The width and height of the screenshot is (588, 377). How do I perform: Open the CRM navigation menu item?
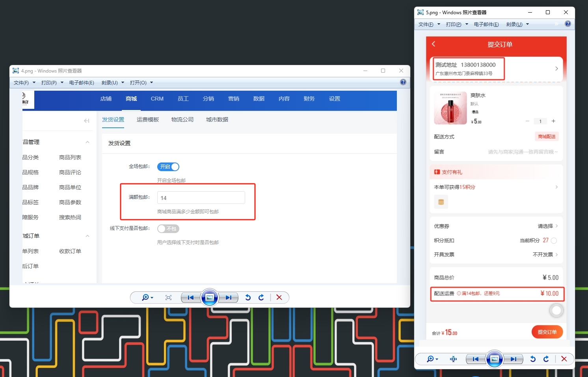pos(157,99)
